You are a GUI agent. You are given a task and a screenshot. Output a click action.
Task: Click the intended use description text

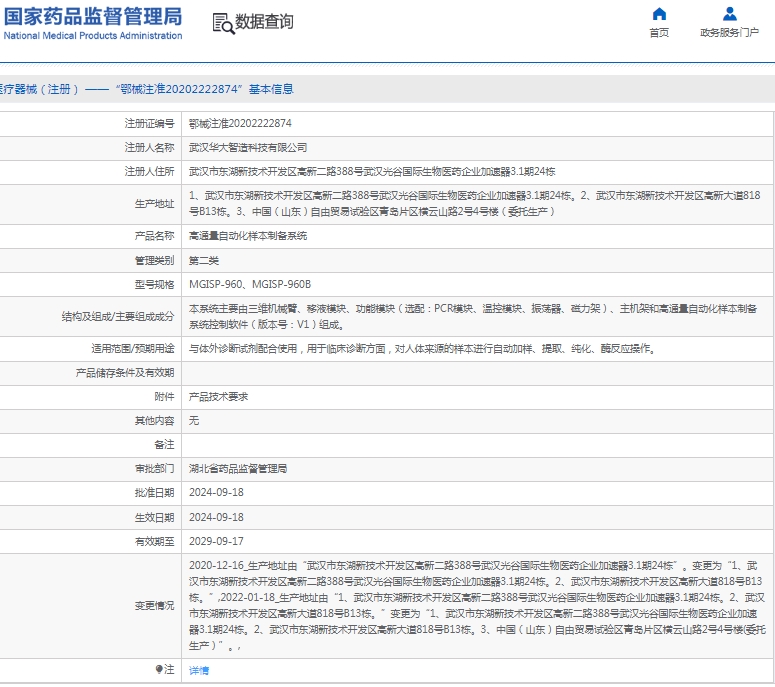coord(422,349)
